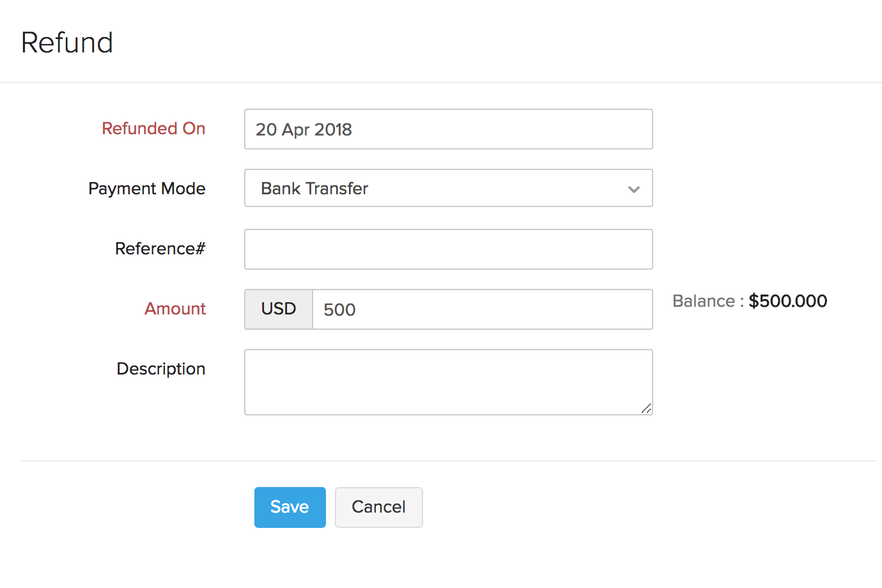
Task: Click the Payment Mode label
Action: point(146,189)
